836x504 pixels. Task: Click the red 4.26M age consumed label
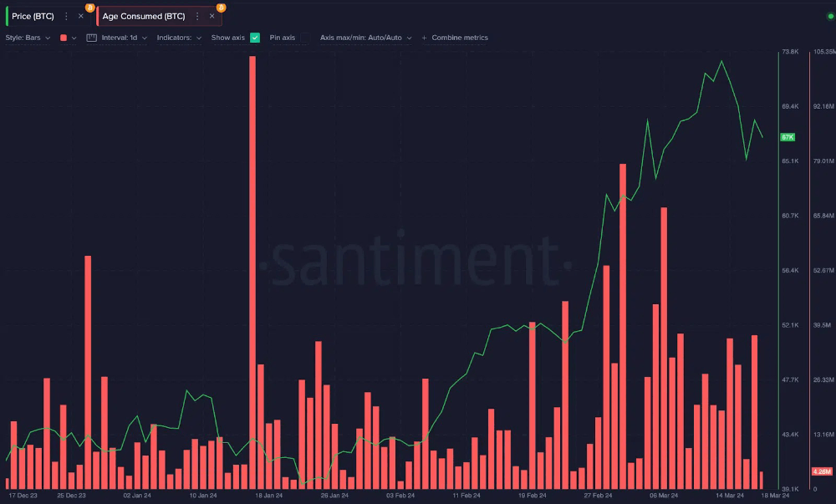tap(822, 471)
